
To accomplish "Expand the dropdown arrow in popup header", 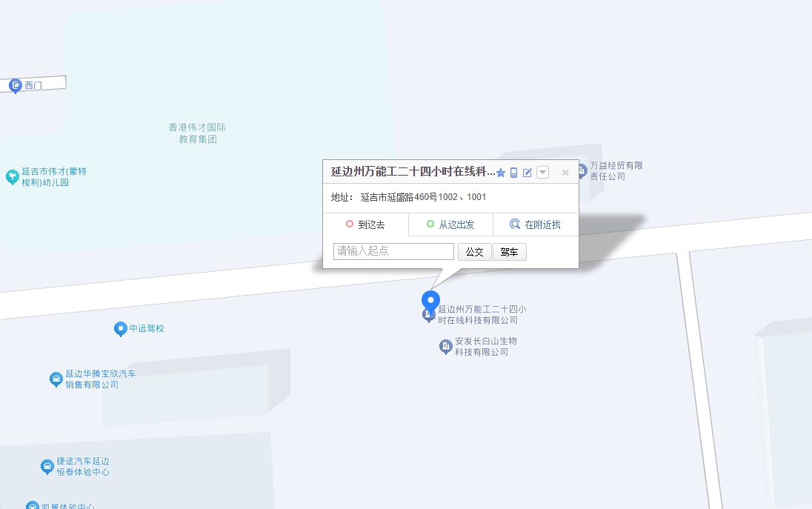I will 542,173.
